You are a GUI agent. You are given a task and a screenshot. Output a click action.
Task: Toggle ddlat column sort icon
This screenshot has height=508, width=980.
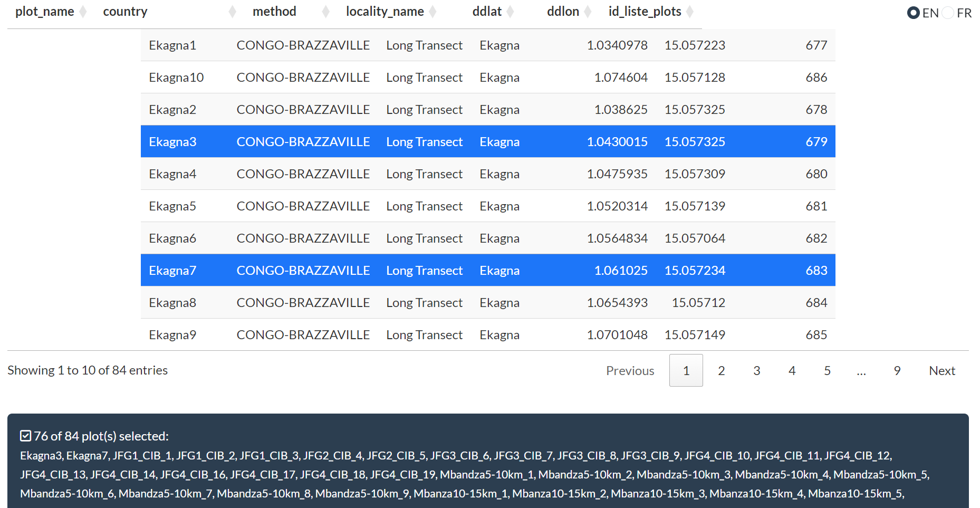coord(510,12)
